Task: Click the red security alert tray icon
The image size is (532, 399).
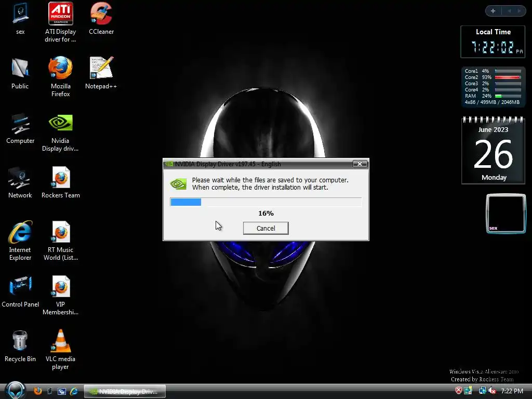Action: coord(458,391)
